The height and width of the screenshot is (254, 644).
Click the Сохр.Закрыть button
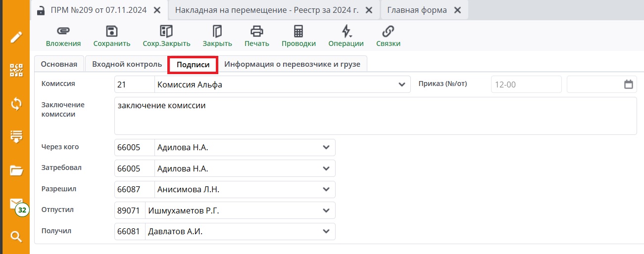(x=166, y=36)
